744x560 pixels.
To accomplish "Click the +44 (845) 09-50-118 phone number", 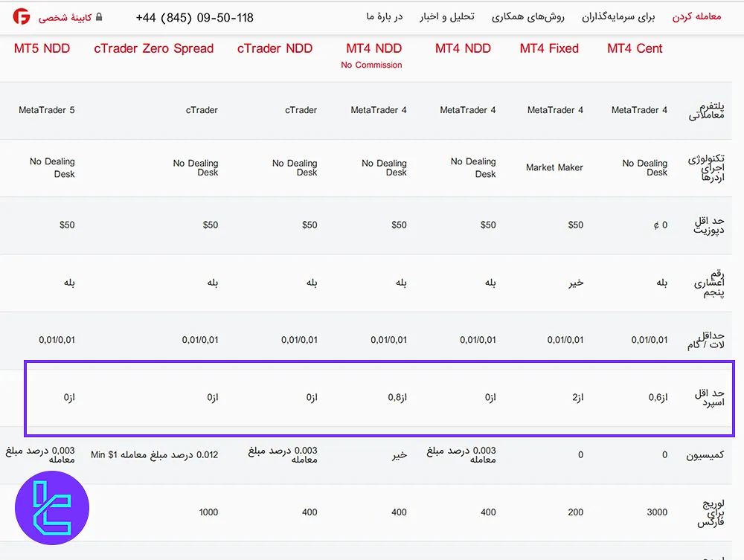I will coord(194,17).
